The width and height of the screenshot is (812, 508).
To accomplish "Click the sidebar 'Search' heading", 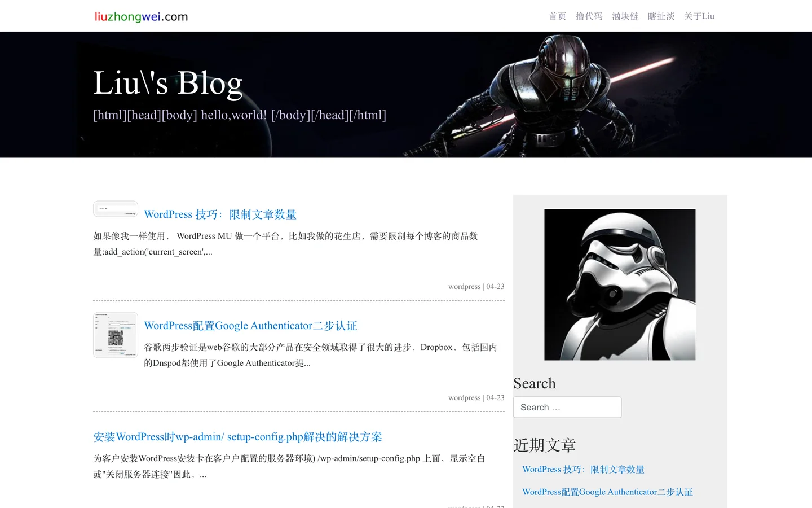I will [x=535, y=383].
